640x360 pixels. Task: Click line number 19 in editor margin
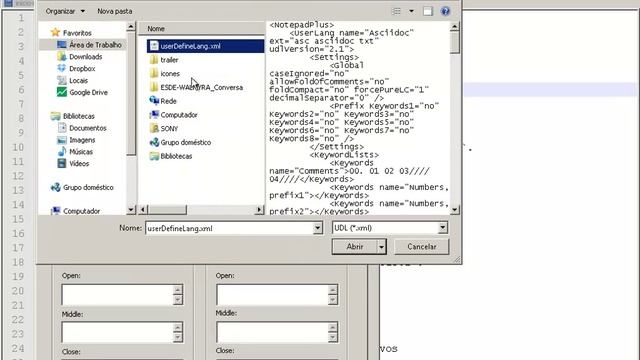tap(18, 277)
